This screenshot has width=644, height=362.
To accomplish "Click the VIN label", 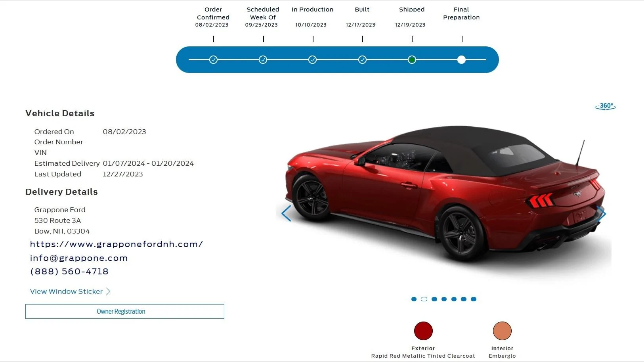I will (x=40, y=153).
